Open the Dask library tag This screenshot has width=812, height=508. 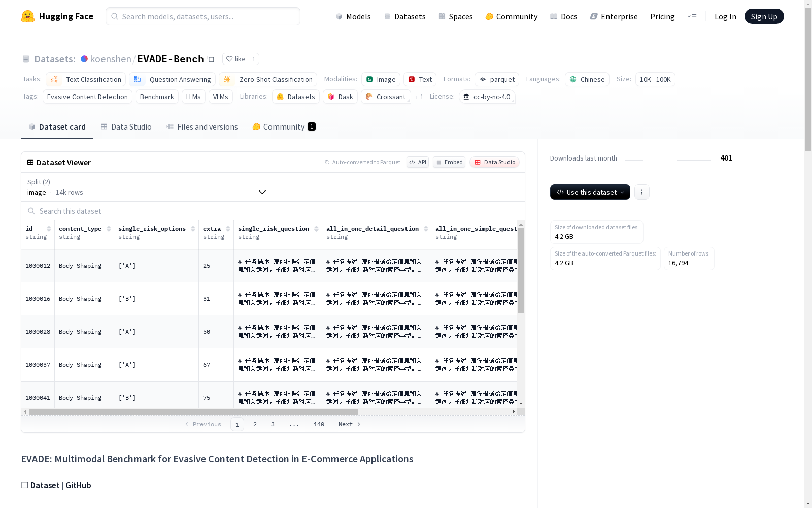coord(340,97)
